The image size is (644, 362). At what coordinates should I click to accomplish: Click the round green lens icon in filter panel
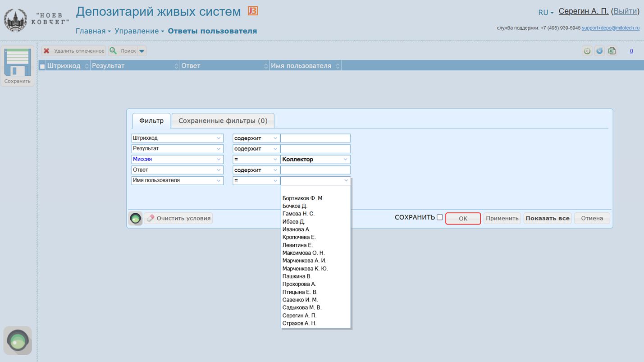tap(135, 219)
